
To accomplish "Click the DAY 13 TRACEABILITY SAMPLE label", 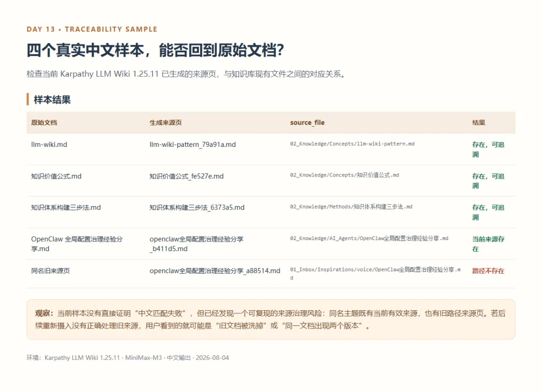I will click(x=92, y=30).
